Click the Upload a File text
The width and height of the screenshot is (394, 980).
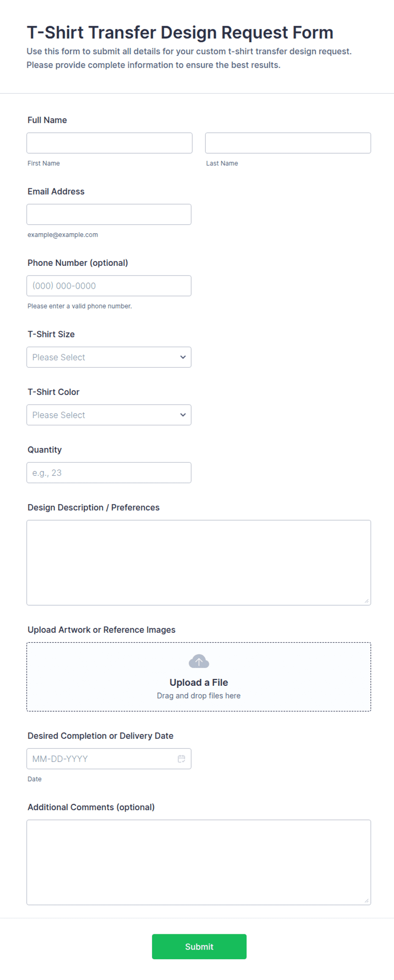tap(199, 682)
